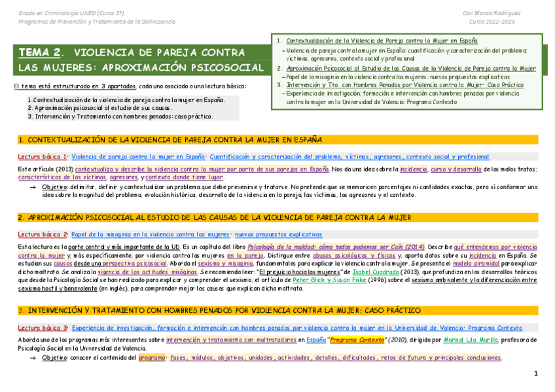Image resolution: width=555 pixels, height=392 pixels.
Task: Click header text 'Curso 2022-2023'
Action: [492, 22]
